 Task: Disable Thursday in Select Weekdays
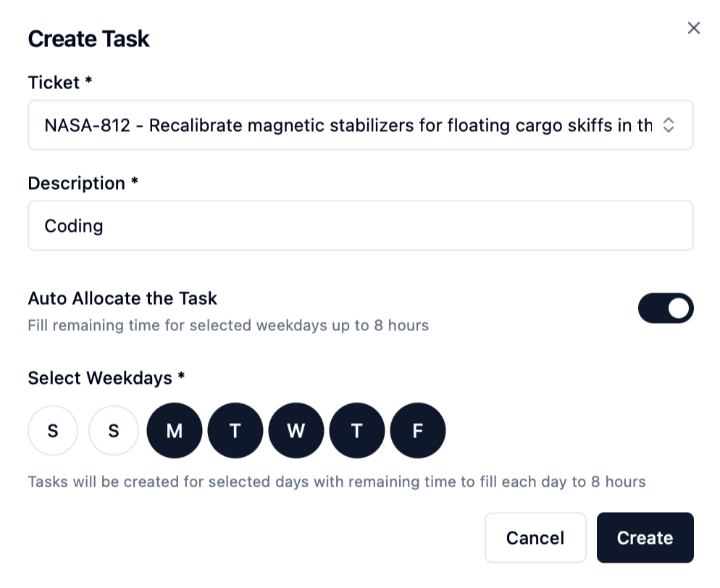(356, 430)
